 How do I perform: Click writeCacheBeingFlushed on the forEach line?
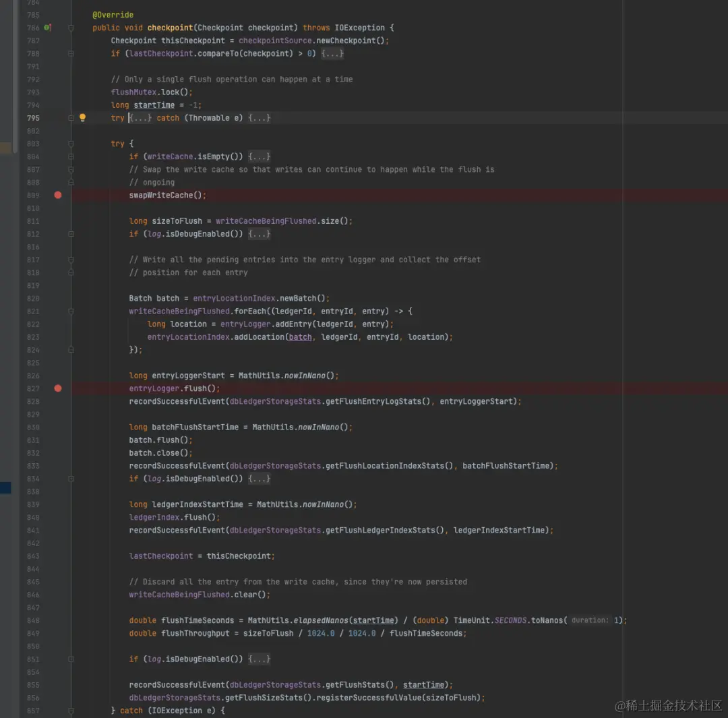click(x=179, y=311)
